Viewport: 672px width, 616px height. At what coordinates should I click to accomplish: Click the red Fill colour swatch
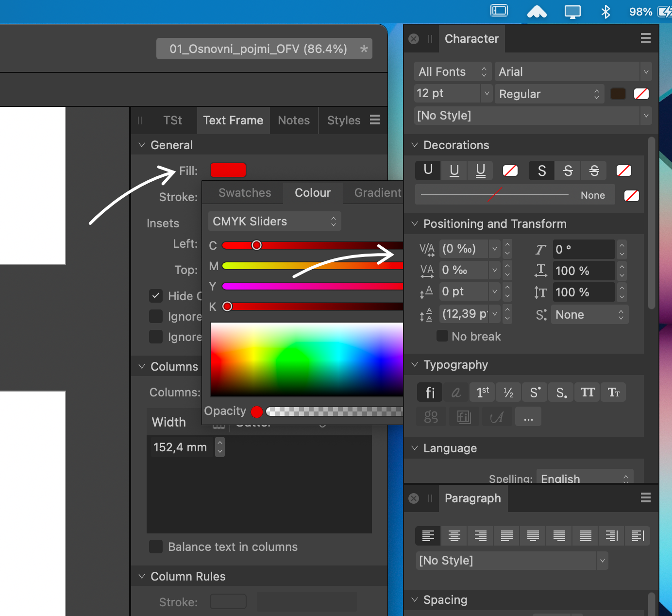(228, 171)
